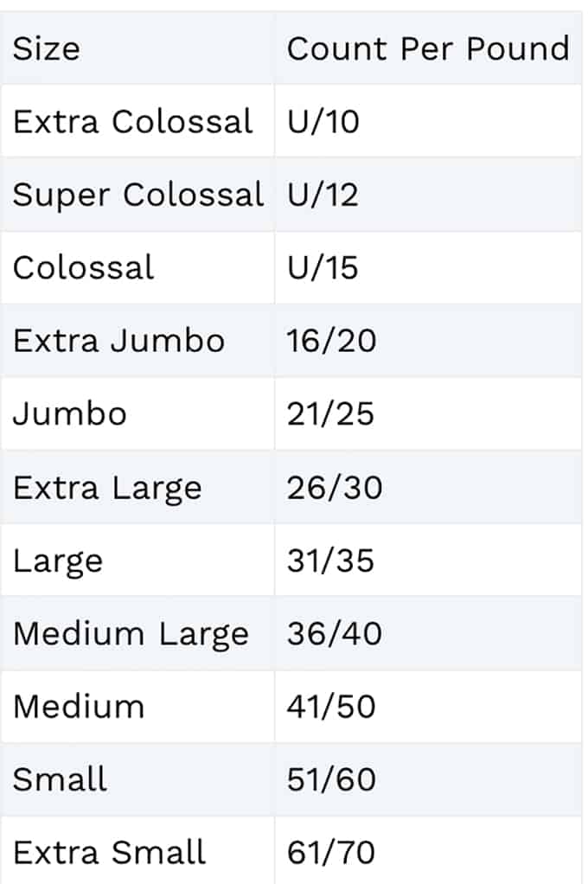Click the Small size label

click(x=60, y=779)
